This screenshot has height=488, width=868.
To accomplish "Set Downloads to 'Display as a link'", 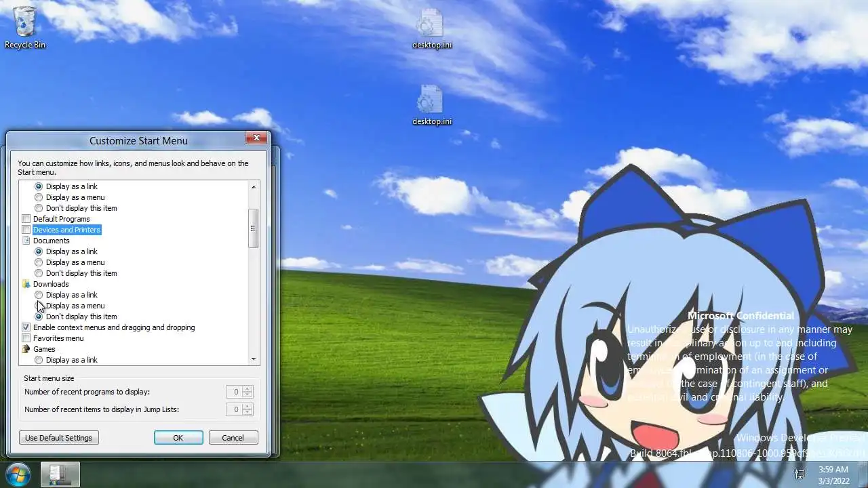I will 39,295.
